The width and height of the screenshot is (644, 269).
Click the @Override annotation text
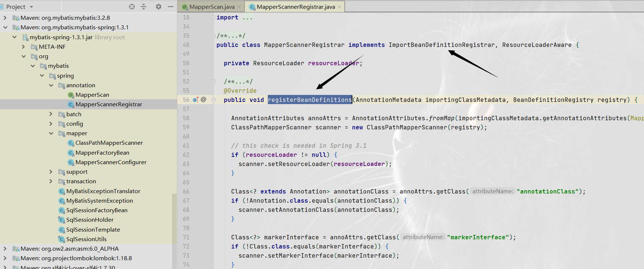240,91
